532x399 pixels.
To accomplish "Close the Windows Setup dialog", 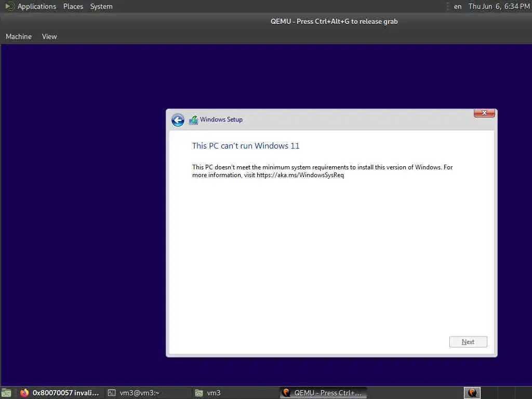I will coord(484,113).
